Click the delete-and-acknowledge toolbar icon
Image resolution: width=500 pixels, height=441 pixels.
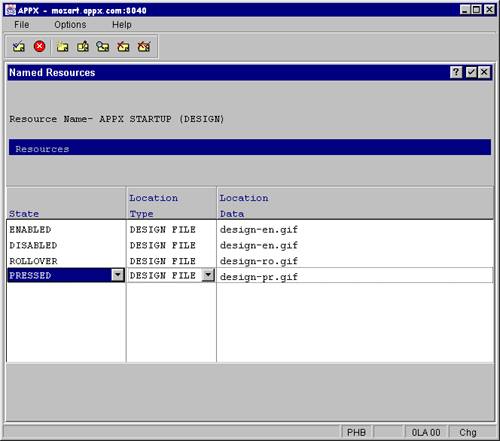(x=144, y=46)
